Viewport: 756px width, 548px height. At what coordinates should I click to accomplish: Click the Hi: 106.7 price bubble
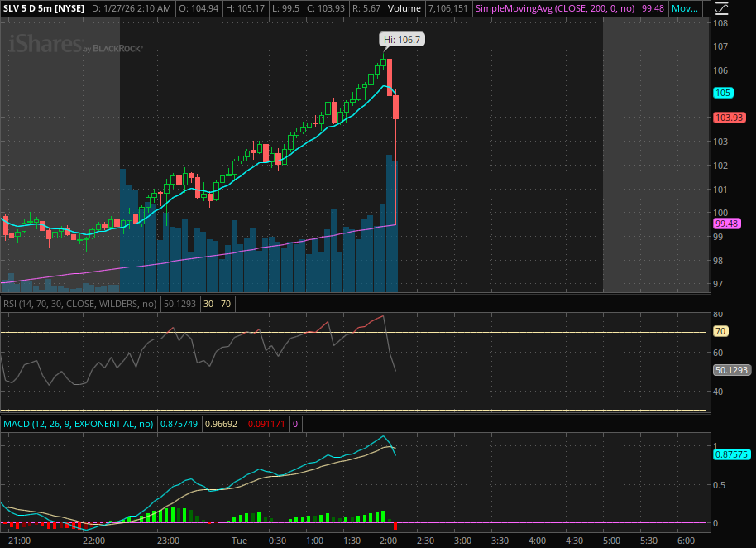[402, 40]
